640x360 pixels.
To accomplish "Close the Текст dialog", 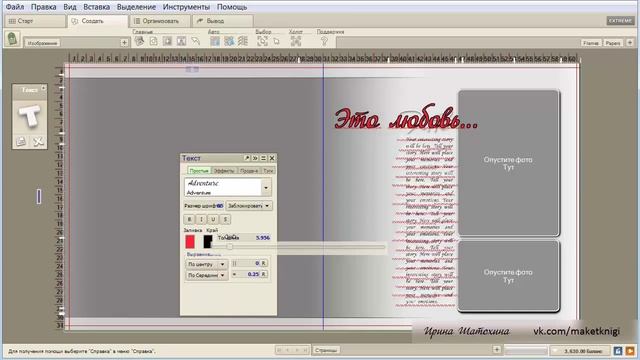I will tap(272, 158).
